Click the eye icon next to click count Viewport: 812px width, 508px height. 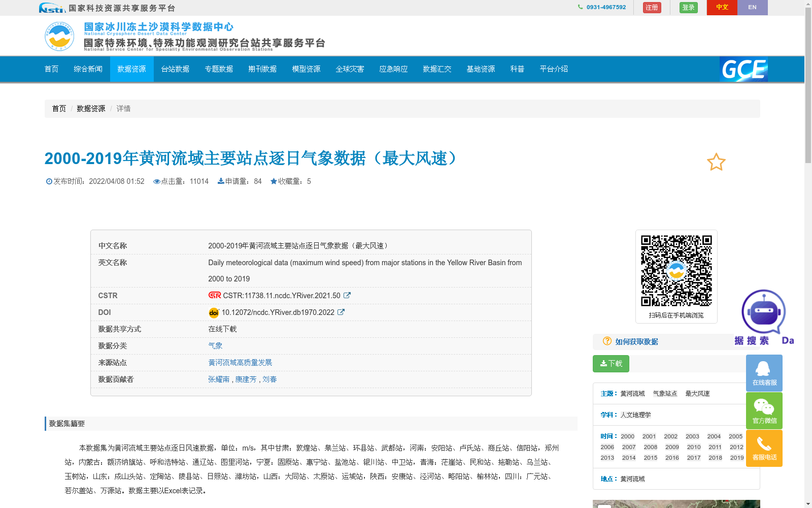click(157, 181)
